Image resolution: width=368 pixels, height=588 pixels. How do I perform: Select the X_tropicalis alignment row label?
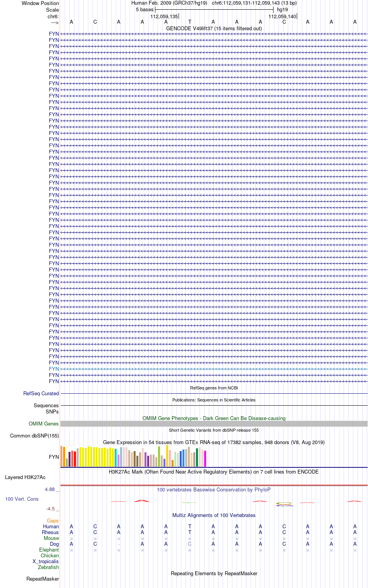(x=46, y=561)
